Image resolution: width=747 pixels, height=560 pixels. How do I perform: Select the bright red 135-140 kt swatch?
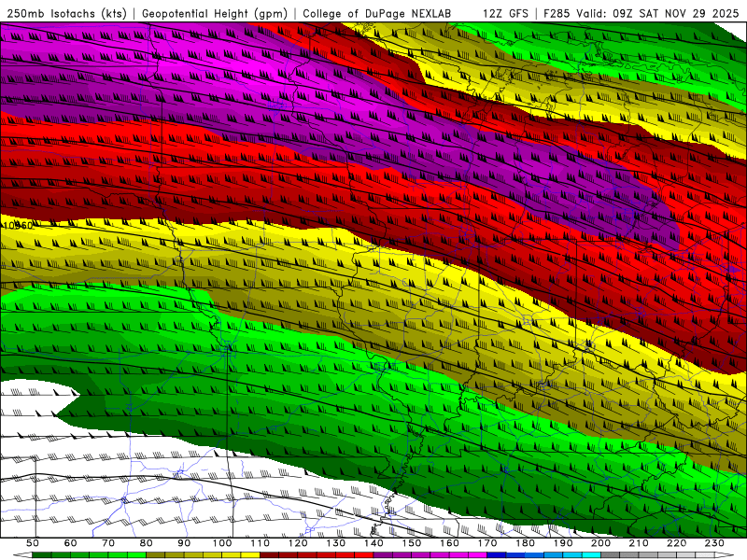pos(364,554)
